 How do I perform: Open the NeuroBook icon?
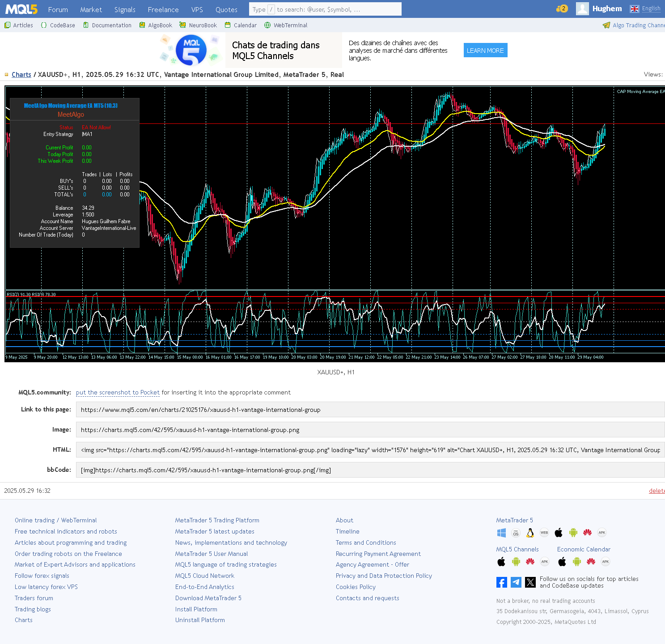click(x=182, y=25)
